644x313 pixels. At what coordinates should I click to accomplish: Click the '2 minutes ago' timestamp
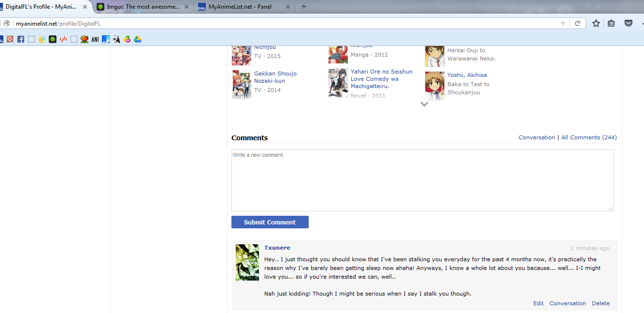590,248
